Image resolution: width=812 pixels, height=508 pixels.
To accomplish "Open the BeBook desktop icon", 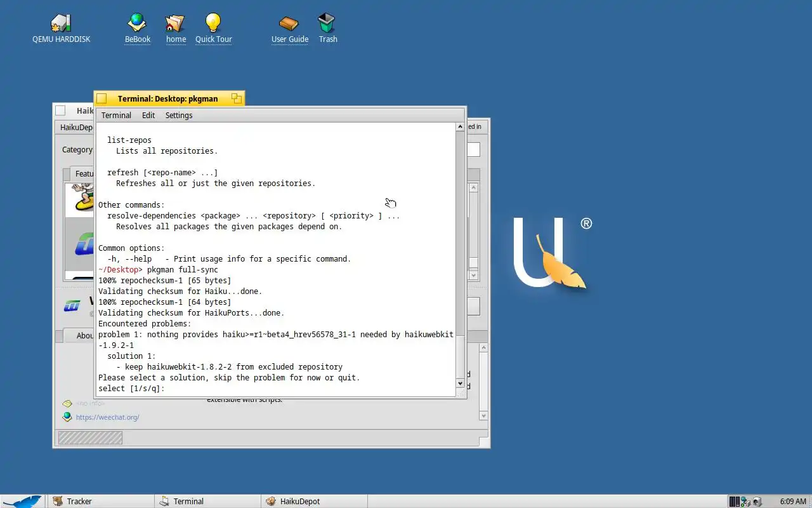I will point(137,23).
